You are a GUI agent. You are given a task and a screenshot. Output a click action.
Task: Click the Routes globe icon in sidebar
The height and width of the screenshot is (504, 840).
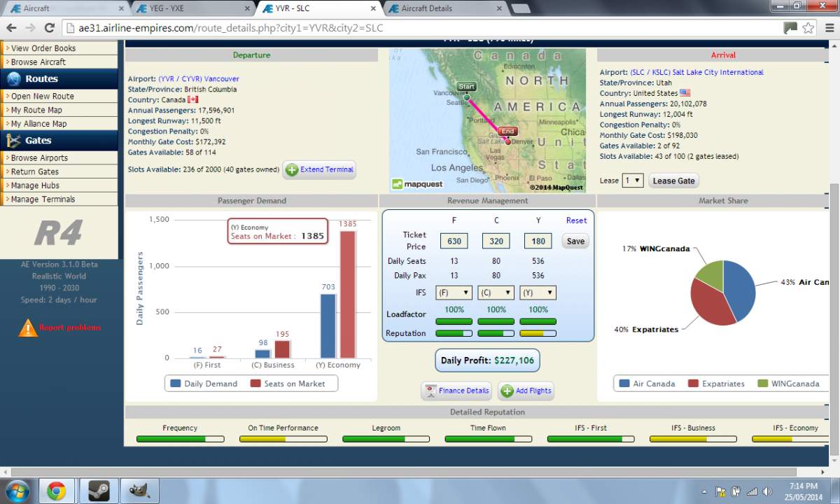tap(13, 79)
